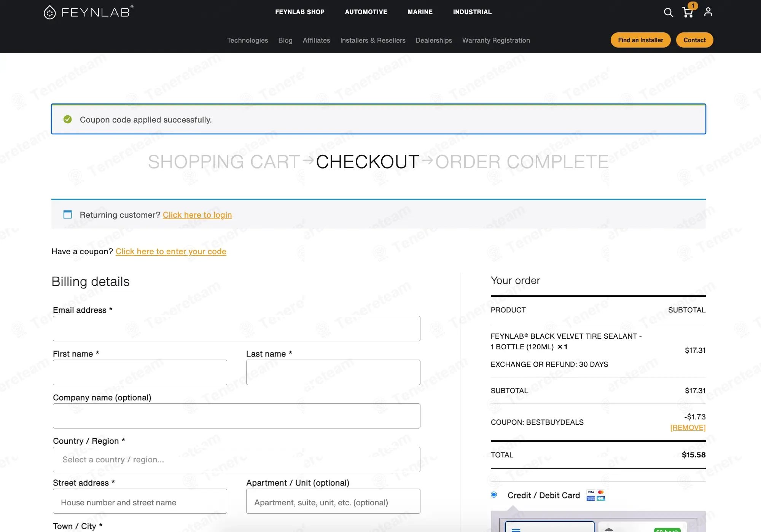Image resolution: width=761 pixels, height=532 pixels.
Task: Select the Credit / Debit Card radio button
Action: coord(494,495)
